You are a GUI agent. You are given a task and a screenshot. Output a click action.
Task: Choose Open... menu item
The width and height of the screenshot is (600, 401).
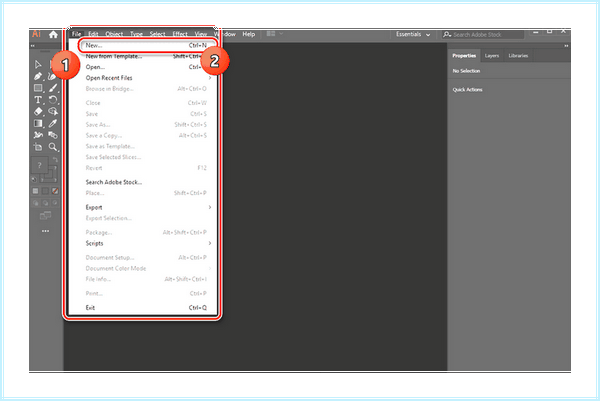point(141,67)
